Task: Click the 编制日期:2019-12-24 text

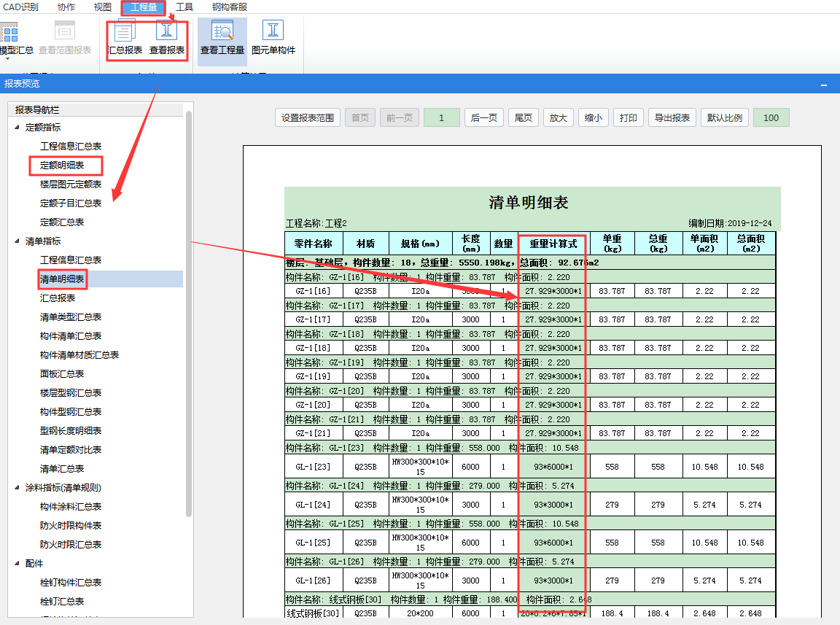Action: [730, 223]
